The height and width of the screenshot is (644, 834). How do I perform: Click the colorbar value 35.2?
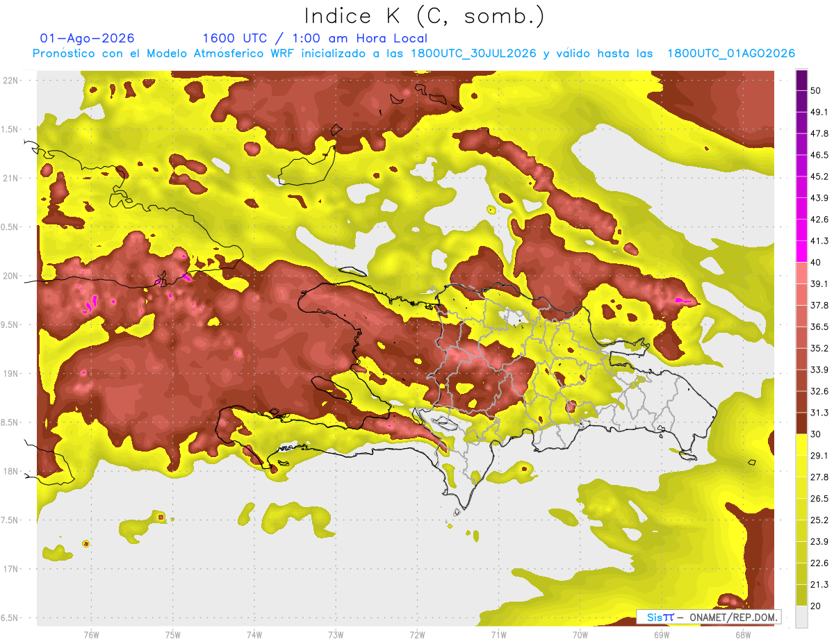click(x=819, y=348)
